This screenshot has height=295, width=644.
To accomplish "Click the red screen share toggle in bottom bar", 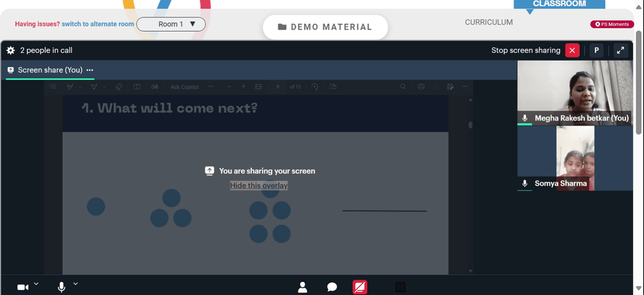I will [360, 287].
